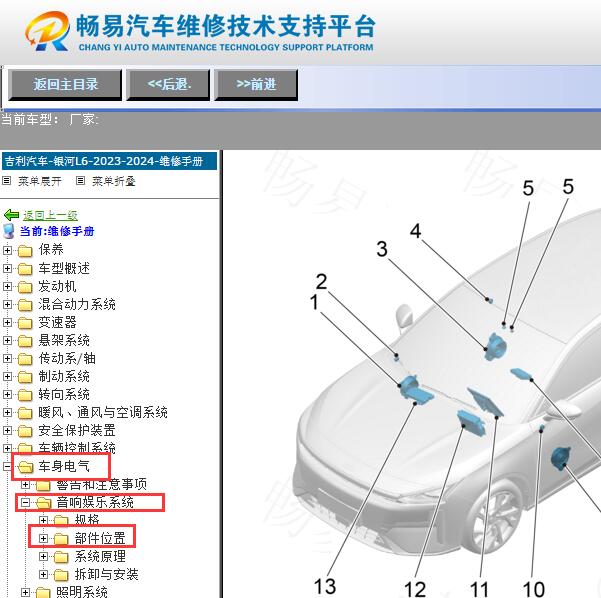Expand the 车型概述 tree node
Viewport: 601px width, 598px height.
click(x=7, y=268)
